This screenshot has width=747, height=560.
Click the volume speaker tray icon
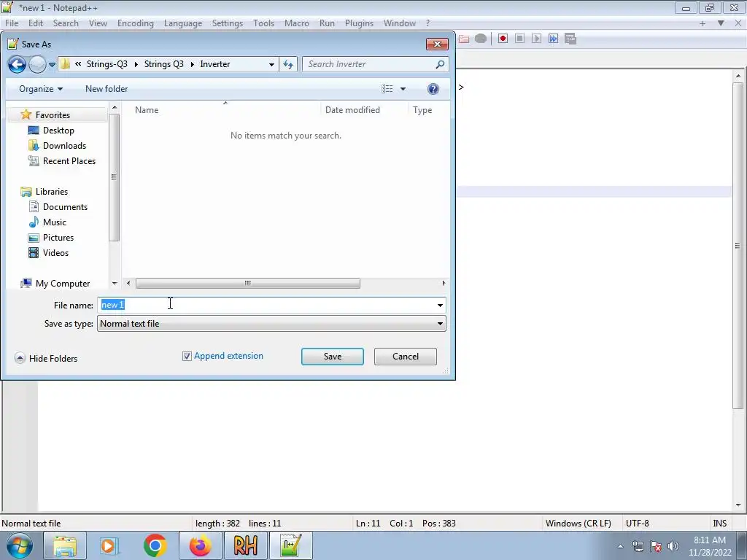tap(673, 546)
